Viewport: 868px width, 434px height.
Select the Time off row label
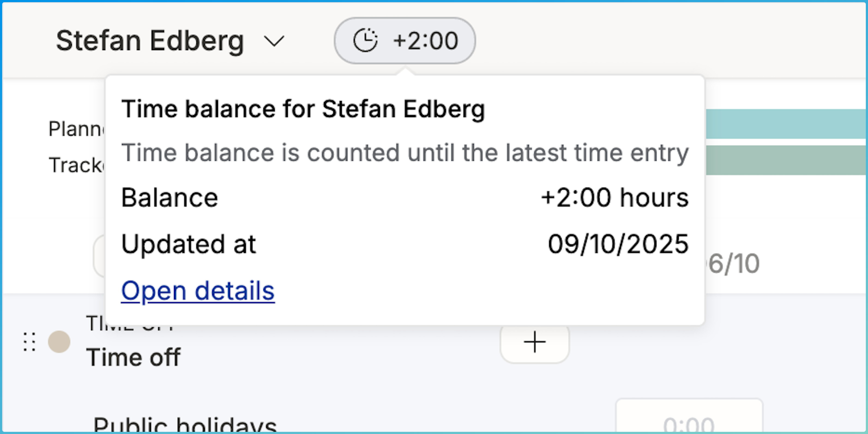(133, 357)
